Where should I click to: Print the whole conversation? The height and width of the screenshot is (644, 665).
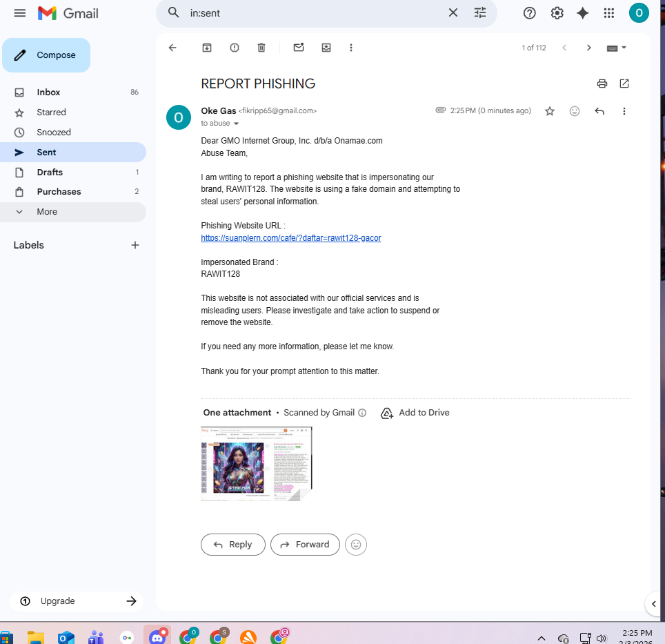[x=602, y=84]
